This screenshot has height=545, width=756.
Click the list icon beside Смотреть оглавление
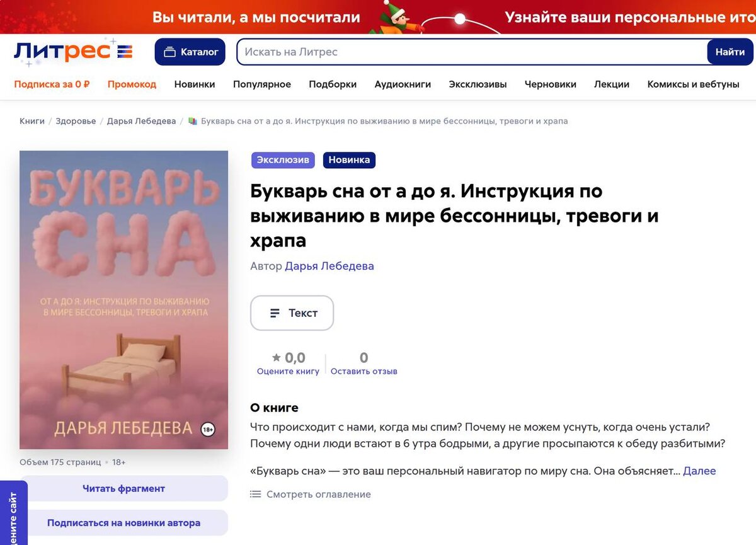(255, 495)
